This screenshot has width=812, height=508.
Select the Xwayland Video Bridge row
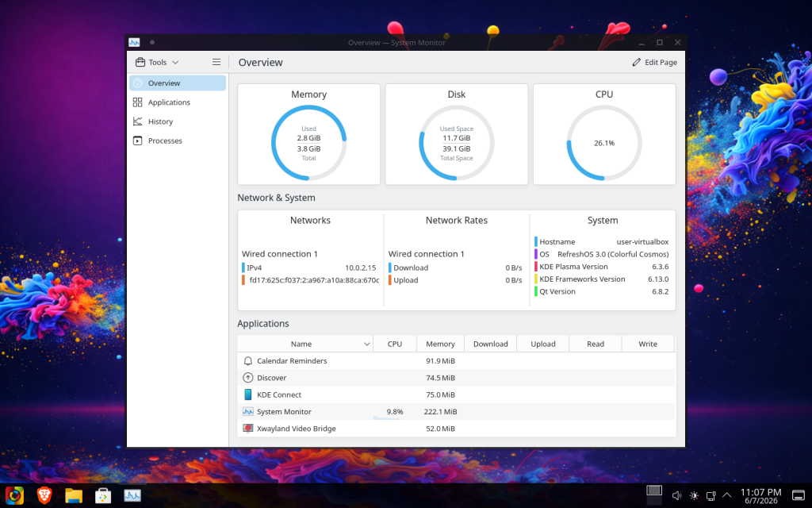[456, 429]
